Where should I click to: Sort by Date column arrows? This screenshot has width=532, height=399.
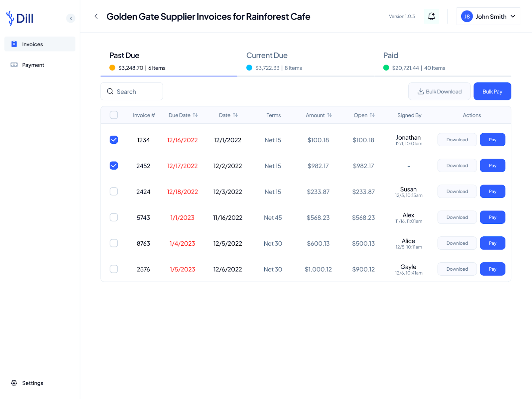point(235,115)
